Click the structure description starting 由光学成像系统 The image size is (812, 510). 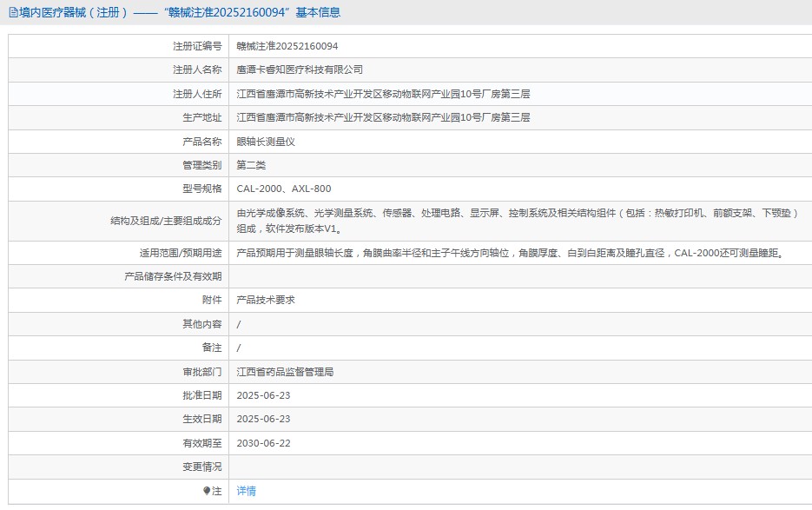tap(518, 221)
